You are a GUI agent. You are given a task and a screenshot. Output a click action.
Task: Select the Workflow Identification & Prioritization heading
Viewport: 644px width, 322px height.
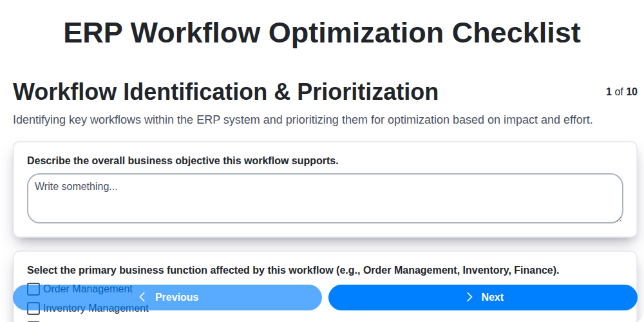click(225, 92)
